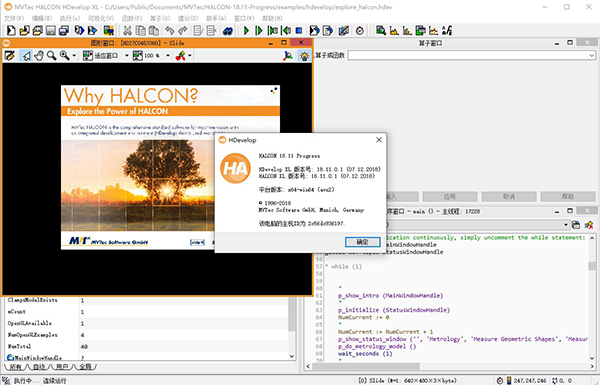The height and width of the screenshot is (385, 600).
Task: Click the binoculars Find icon
Action: click(x=228, y=30)
